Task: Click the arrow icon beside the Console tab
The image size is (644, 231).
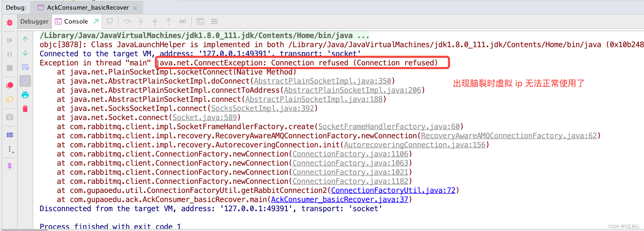Action: pyautogui.click(x=96, y=21)
